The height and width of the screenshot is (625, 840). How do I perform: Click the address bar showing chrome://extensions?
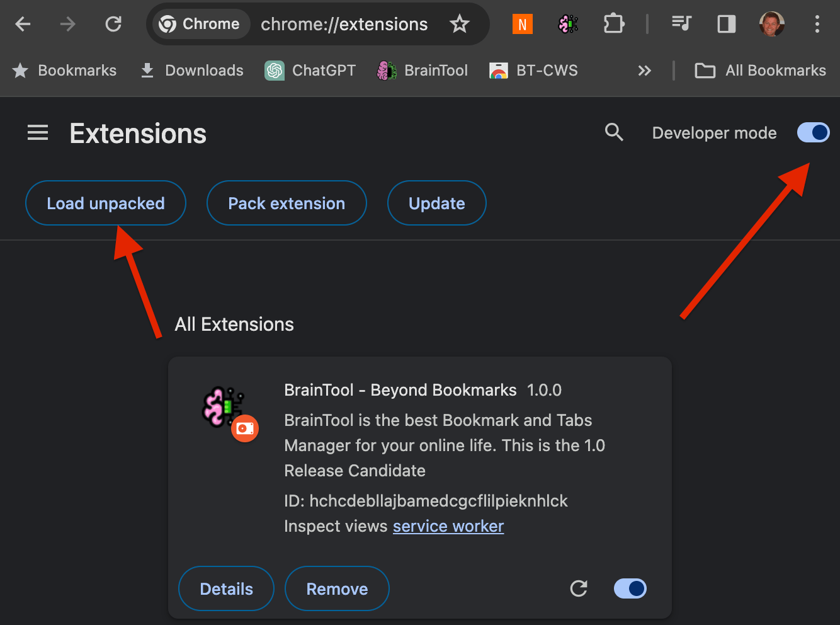point(344,24)
